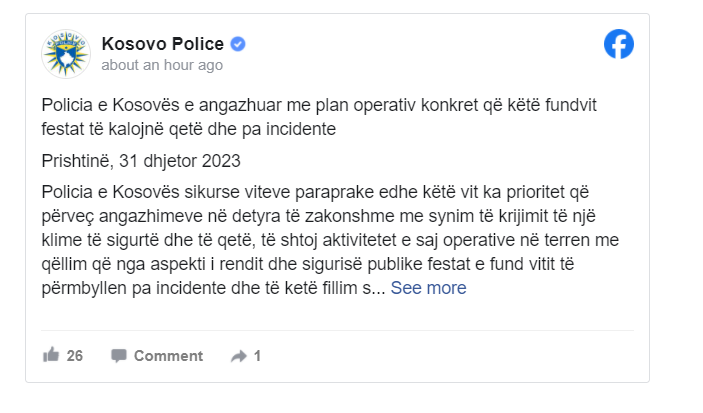This screenshot has height=413, width=703.
Task: Click the paragraph beginning 'Policia e Kosovës sikurse'
Action: coord(330,240)
